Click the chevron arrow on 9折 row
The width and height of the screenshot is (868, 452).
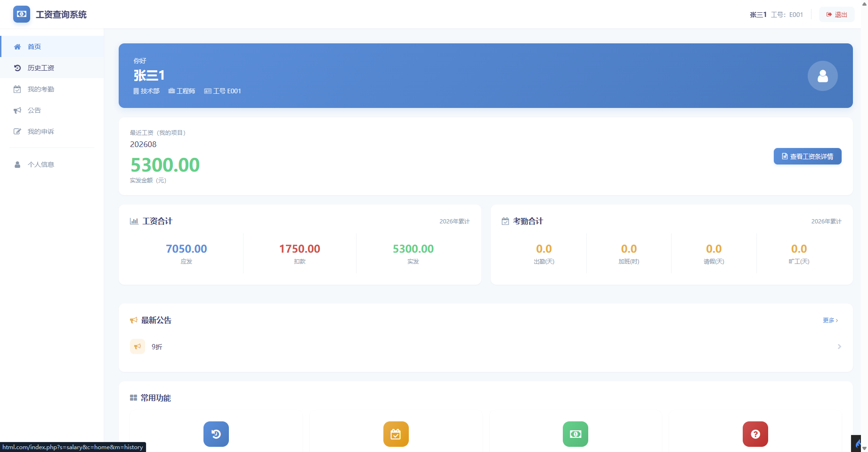coord(839,346)
